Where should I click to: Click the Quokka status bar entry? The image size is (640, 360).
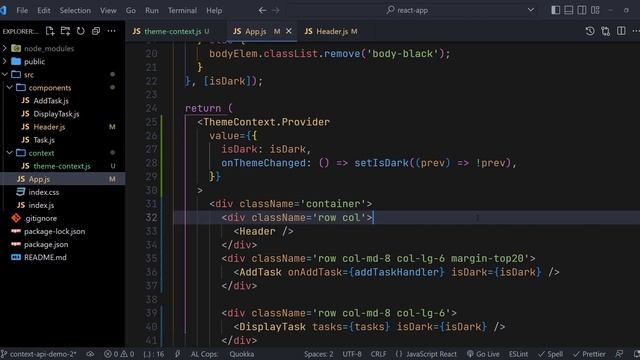[x=241, y=354]
